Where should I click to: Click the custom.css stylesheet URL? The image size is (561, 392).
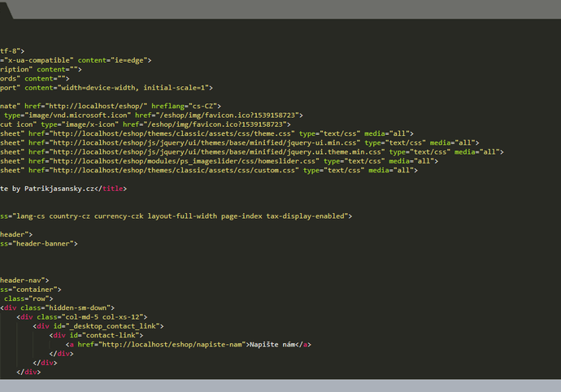point(174,171)
